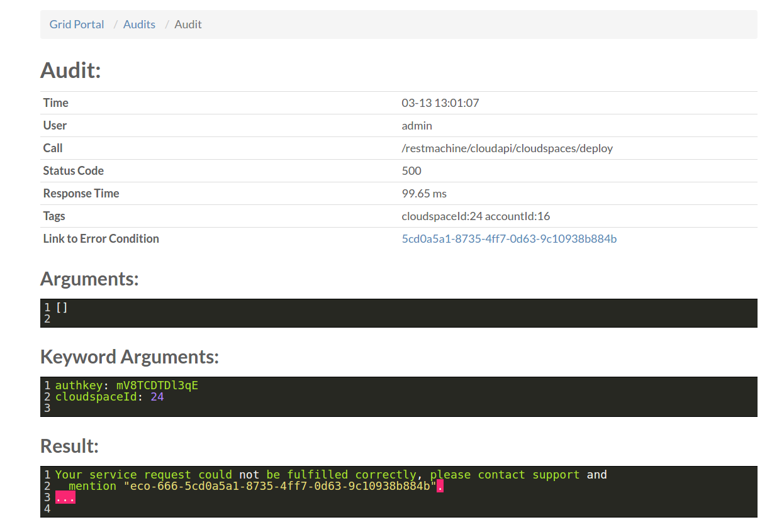Click the Audit: page heading
This screenshot has width=772, height=532.
click(x=70, y=70)
